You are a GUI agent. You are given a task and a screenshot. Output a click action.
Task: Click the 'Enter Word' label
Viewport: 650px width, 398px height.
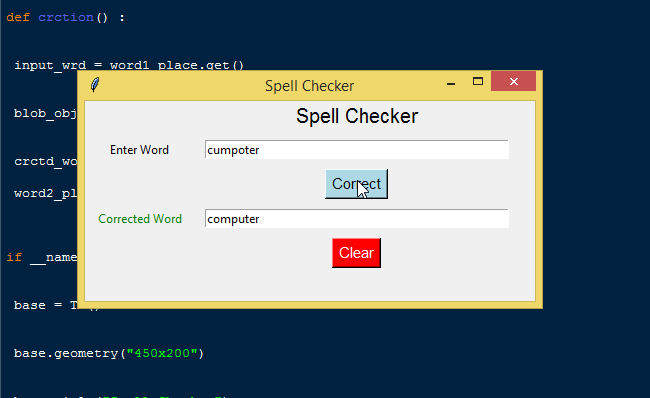[139, 150]
